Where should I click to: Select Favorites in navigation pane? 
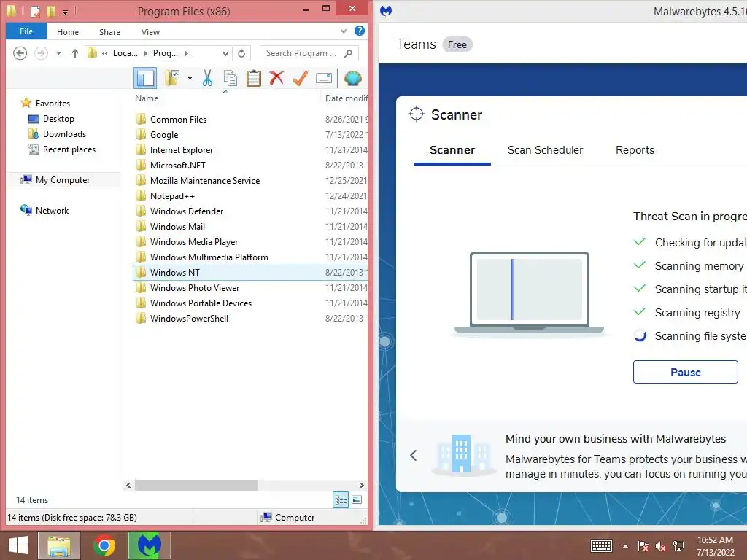click(53, 104)
